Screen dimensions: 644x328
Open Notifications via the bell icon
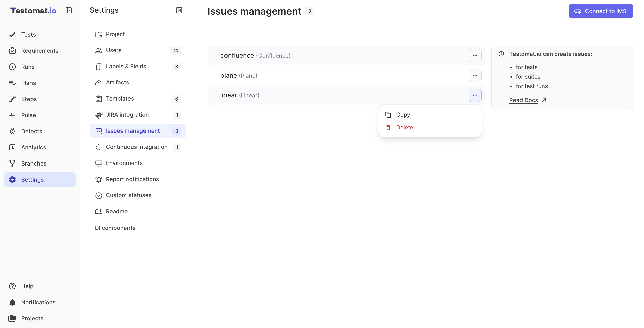(x=12, y=302)
